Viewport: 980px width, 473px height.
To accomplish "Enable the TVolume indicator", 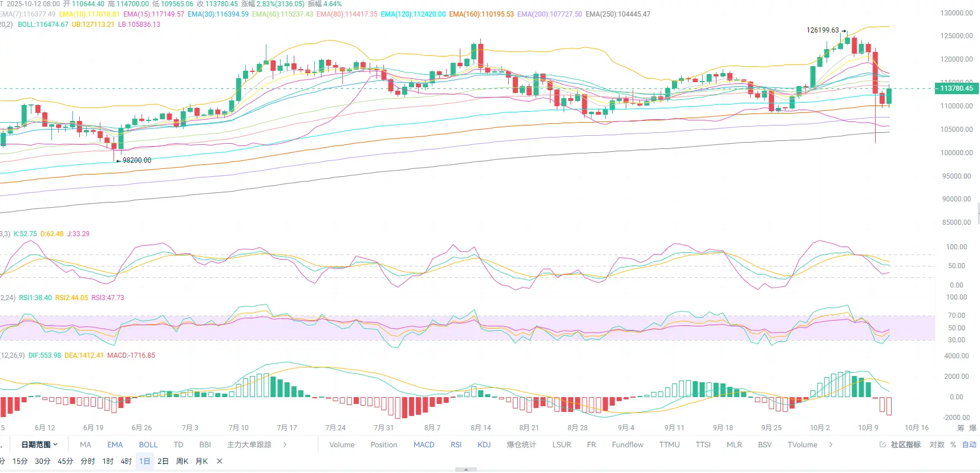I will [x=803, y=444].
